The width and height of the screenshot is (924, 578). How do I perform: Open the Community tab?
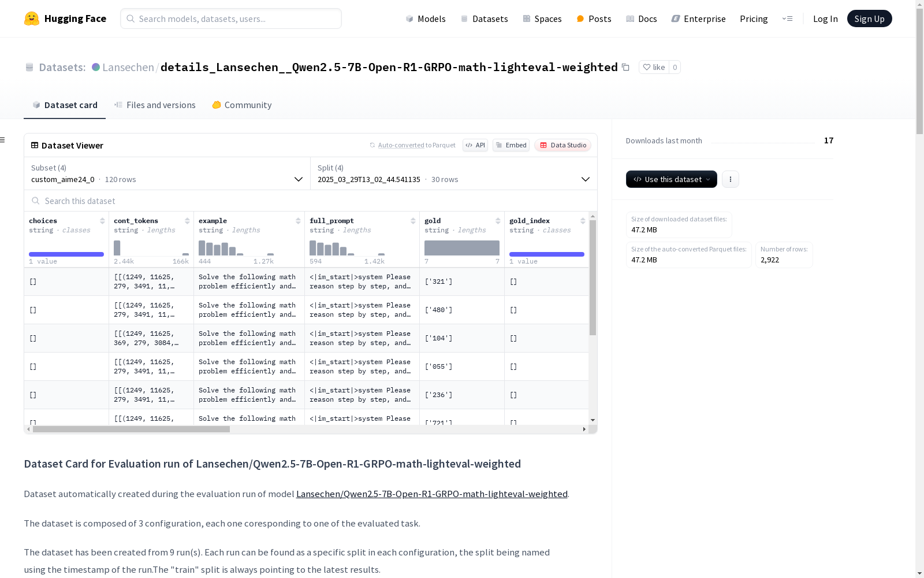tap(241, 105)
